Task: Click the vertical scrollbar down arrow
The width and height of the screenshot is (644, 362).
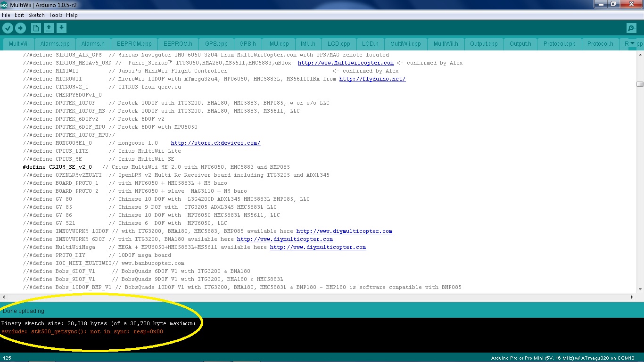Action: click(x=641, y=290)
